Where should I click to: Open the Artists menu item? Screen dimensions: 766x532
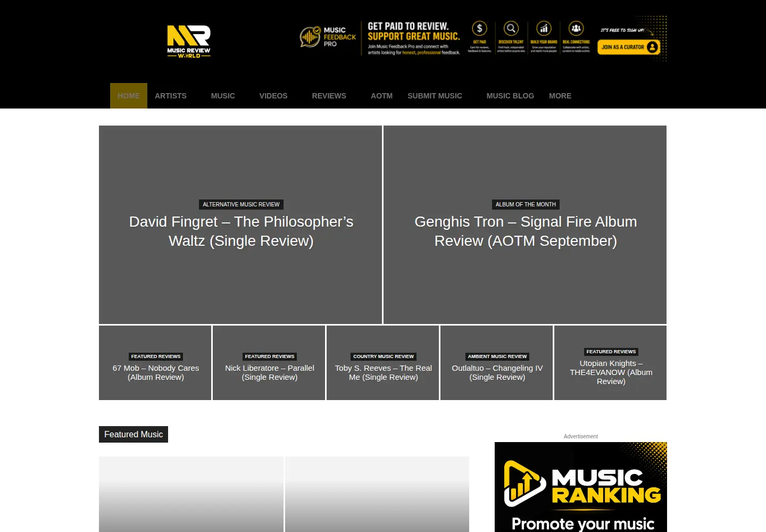[x=171, y=96]
